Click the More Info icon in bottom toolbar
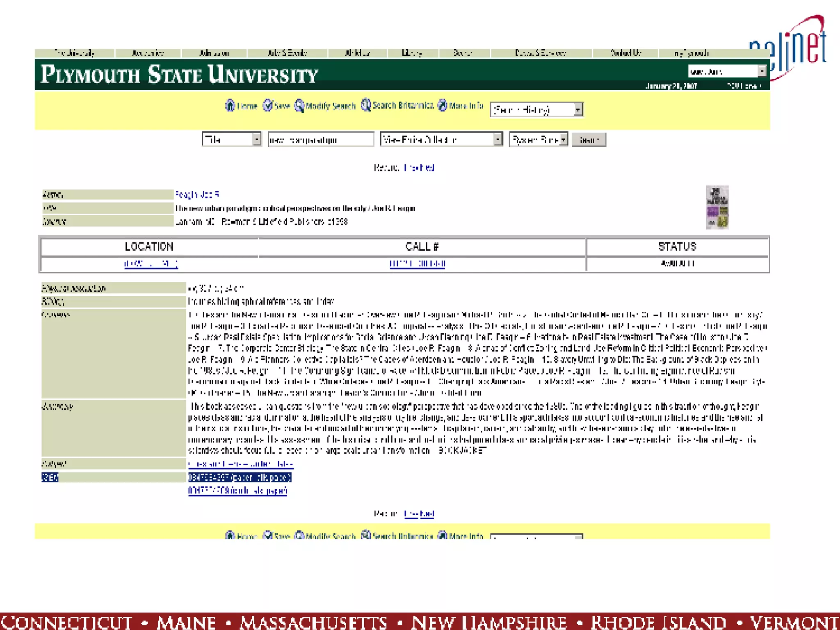 (442, 535)
